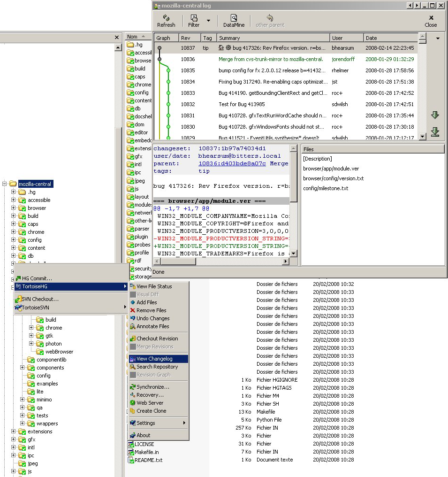Expand the minimo folder in tree
This screenshot has width=448, height=477.
tap(22, 400)
